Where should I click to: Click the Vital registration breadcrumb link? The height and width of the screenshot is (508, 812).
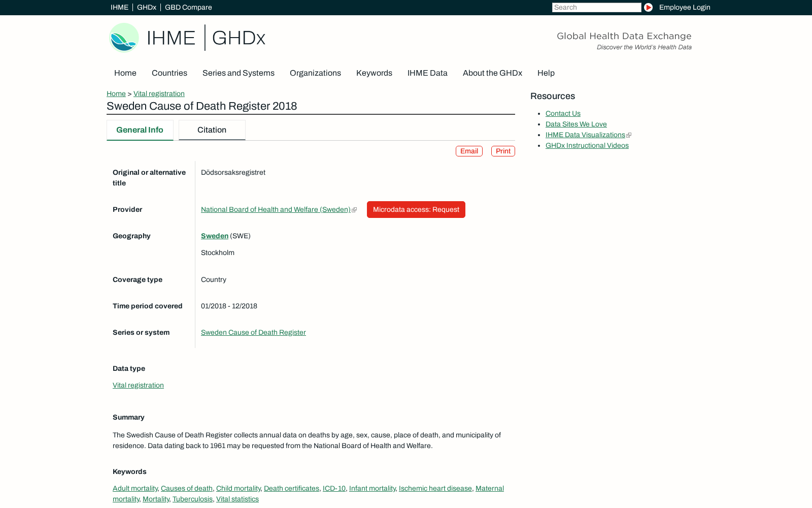[159, 94]
